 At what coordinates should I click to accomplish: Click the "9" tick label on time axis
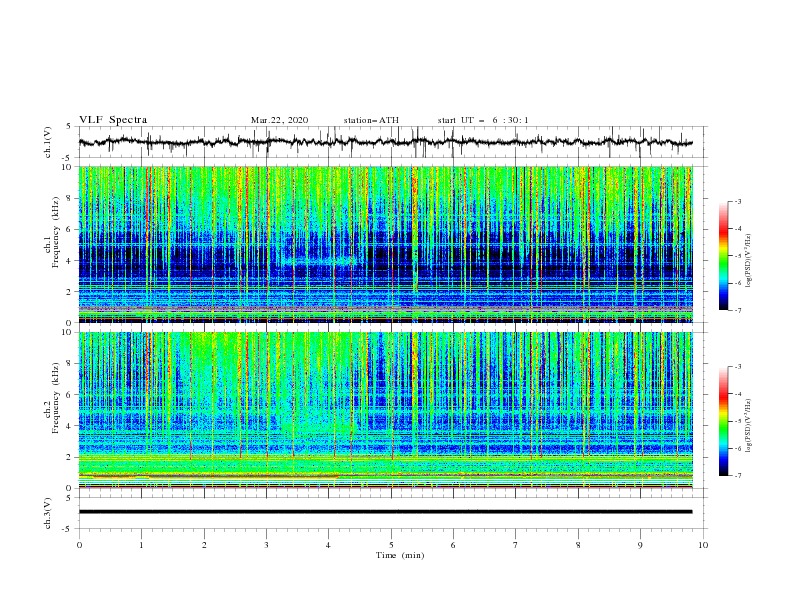(x=640, y=545)
